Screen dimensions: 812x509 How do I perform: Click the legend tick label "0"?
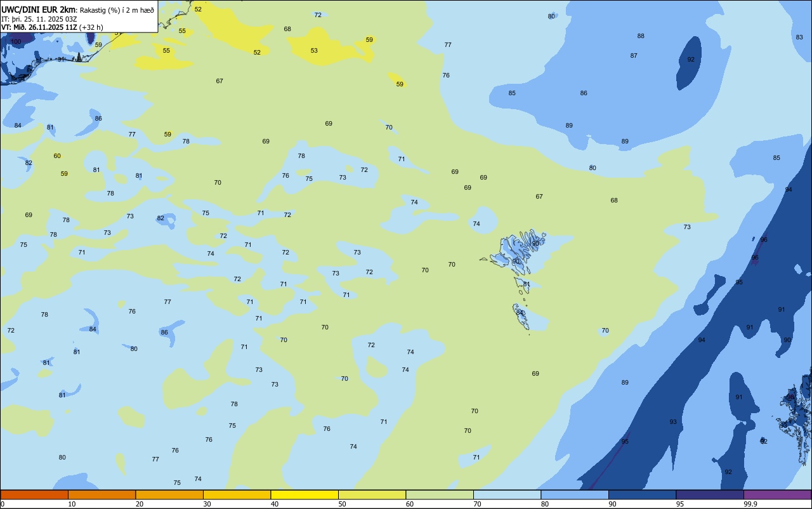pos(3,504)
